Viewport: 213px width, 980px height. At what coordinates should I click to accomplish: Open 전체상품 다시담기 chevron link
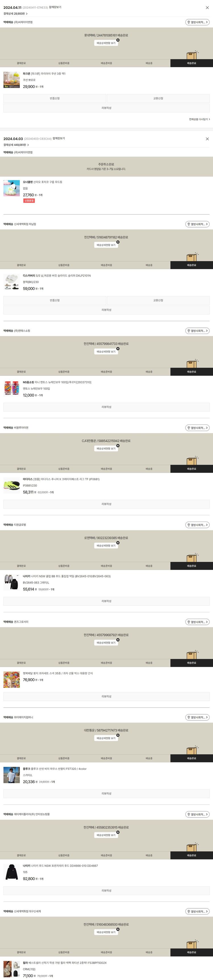pyautogui.click(x=199, y=120)
